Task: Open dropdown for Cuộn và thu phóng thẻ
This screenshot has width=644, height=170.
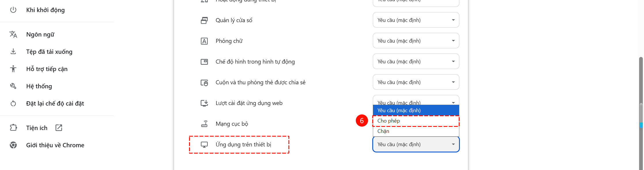Action: coord(416,82)
